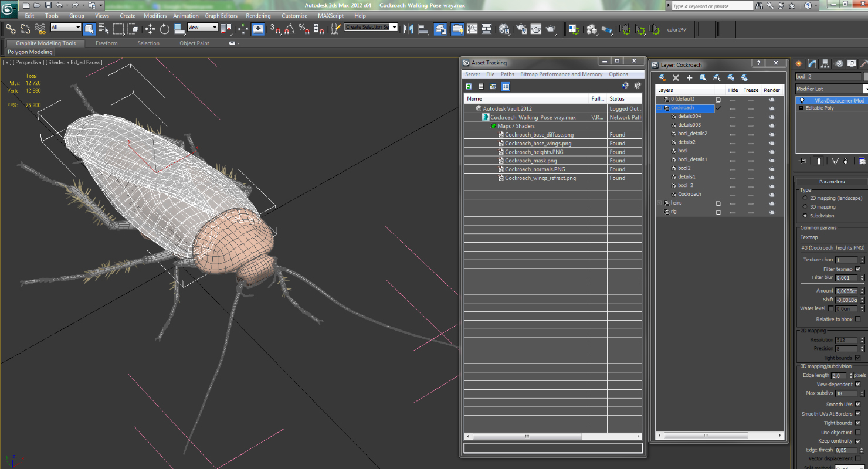Click the Unlink Selection tool

(25, 28)
